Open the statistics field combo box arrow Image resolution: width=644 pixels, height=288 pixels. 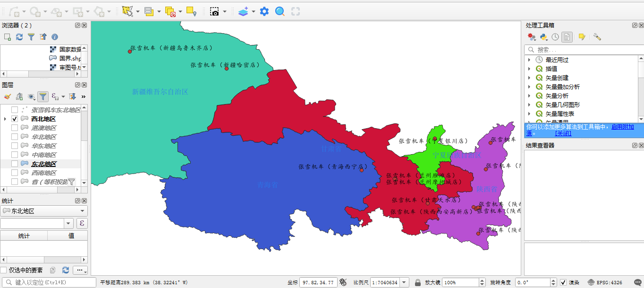(69, 223)
